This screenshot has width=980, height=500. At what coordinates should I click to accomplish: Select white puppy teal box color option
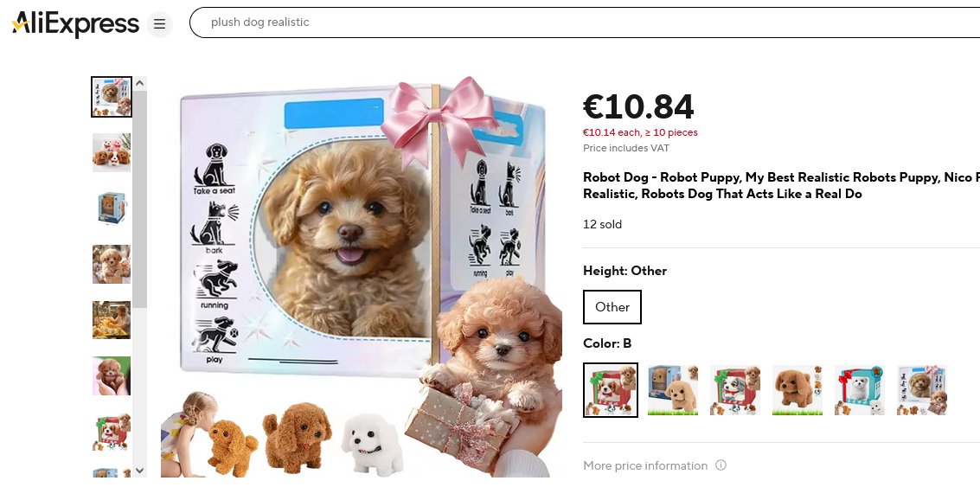point(860,390)
